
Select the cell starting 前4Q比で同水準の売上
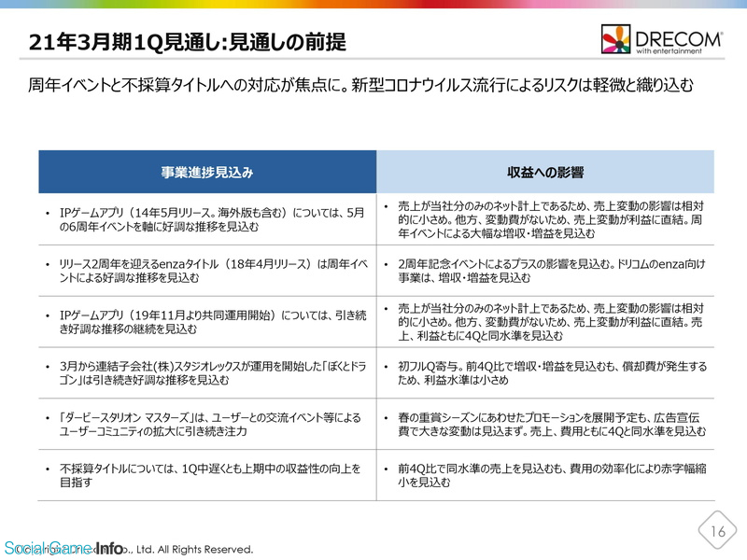click(545, 475)
